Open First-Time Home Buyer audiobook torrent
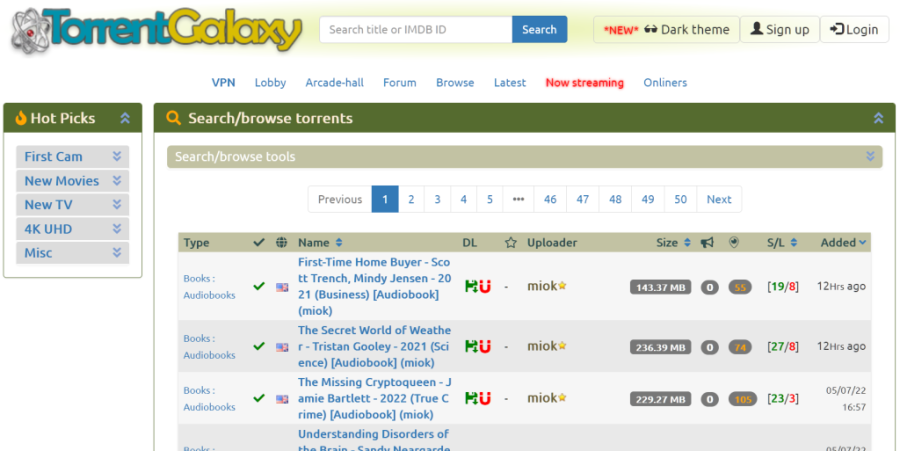Image resolution: width=900 pixels, height=451 pixels. [x=374, y=286]
